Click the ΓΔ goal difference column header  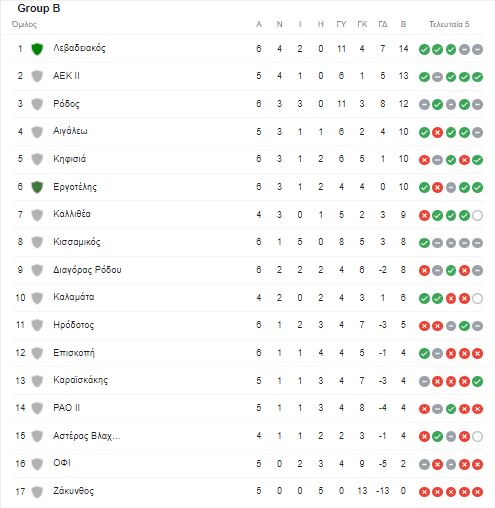click(383, 24)
